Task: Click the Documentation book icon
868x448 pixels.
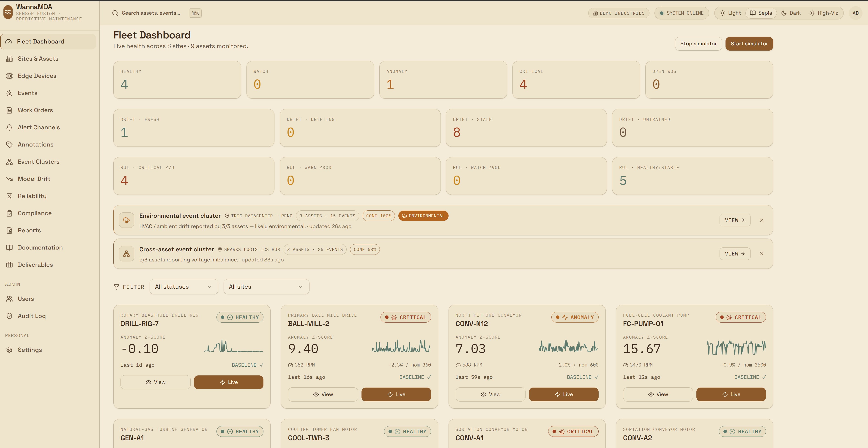Action: coord(9,248)
